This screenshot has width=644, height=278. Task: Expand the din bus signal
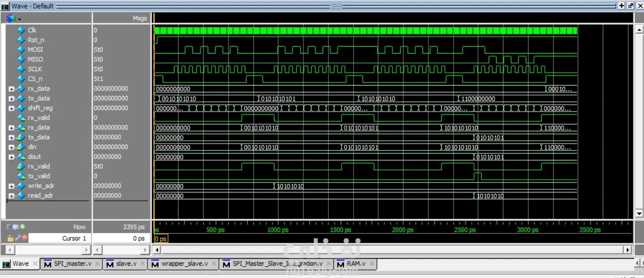[11, 147]
